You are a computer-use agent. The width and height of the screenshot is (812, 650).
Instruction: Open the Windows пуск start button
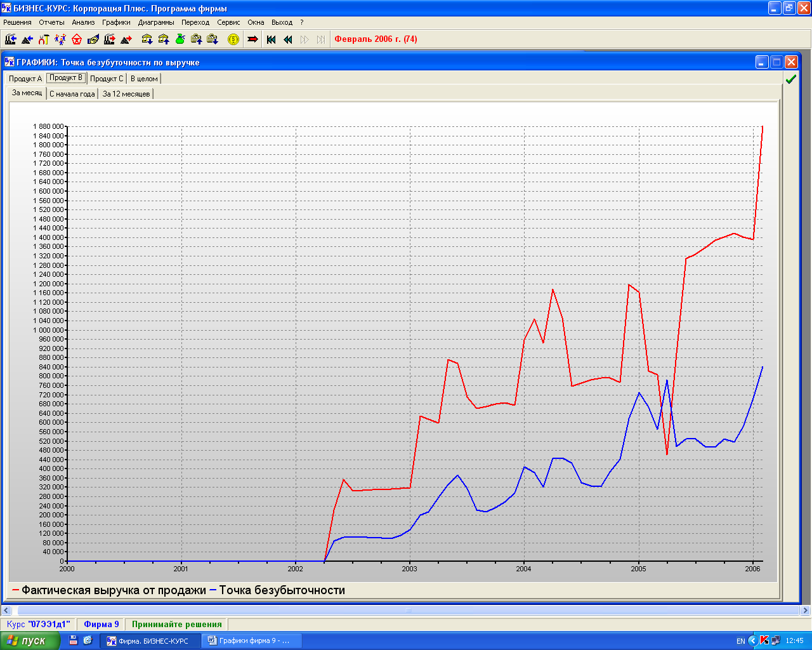(x=30, y=641)
